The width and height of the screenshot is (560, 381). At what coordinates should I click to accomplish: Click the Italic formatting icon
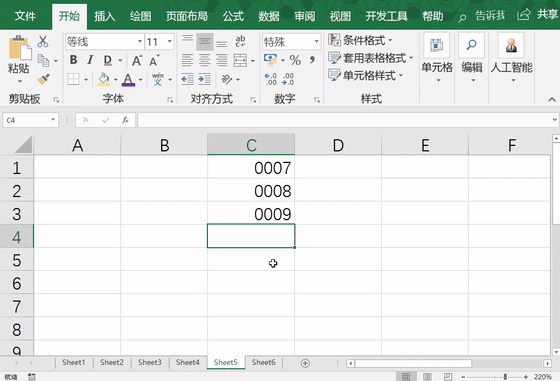coord(90,60)
